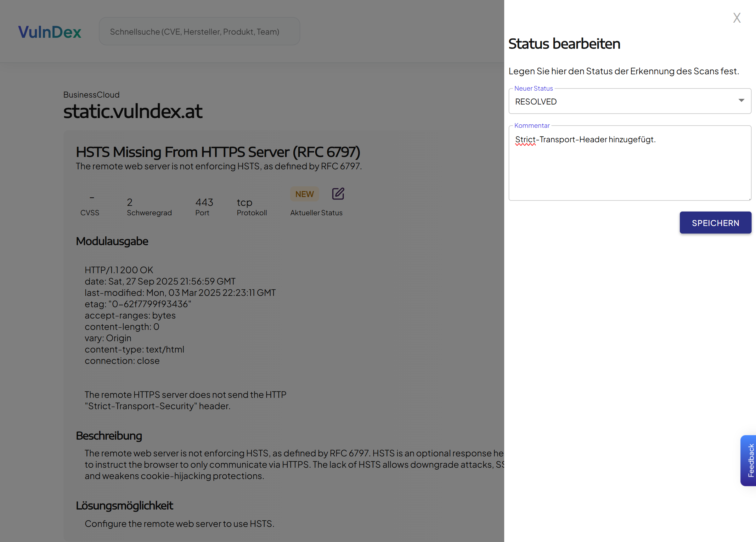Click the HSTS Missing From HTTPS Server title
The height and width of the screenshot is (542, 756).
point(218,152)
